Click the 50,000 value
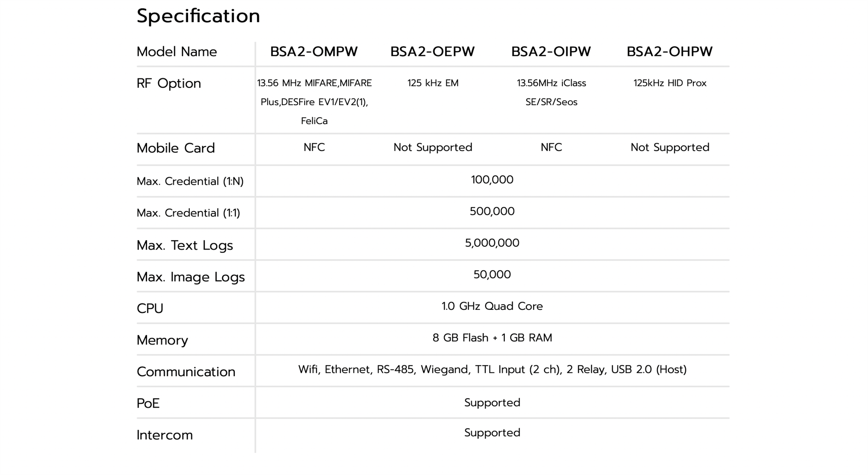Viewport: 868px width, 475px height. coord(492,275)
